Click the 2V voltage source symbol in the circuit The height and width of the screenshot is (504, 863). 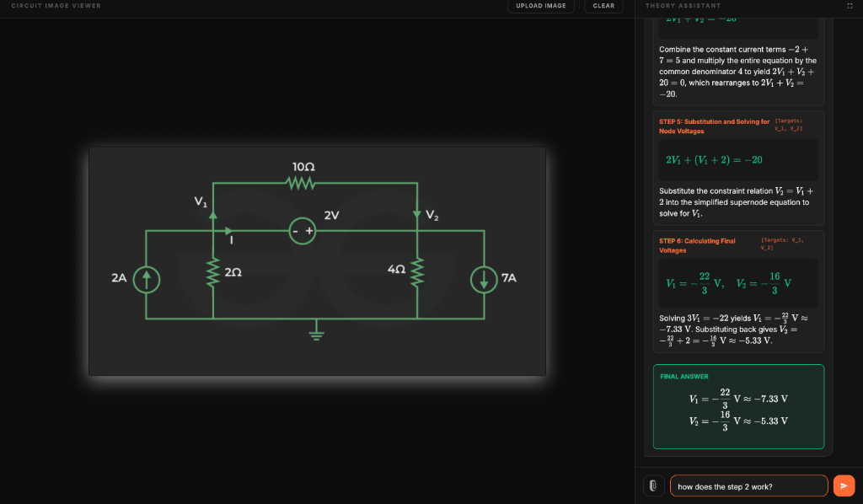[303, 231]
